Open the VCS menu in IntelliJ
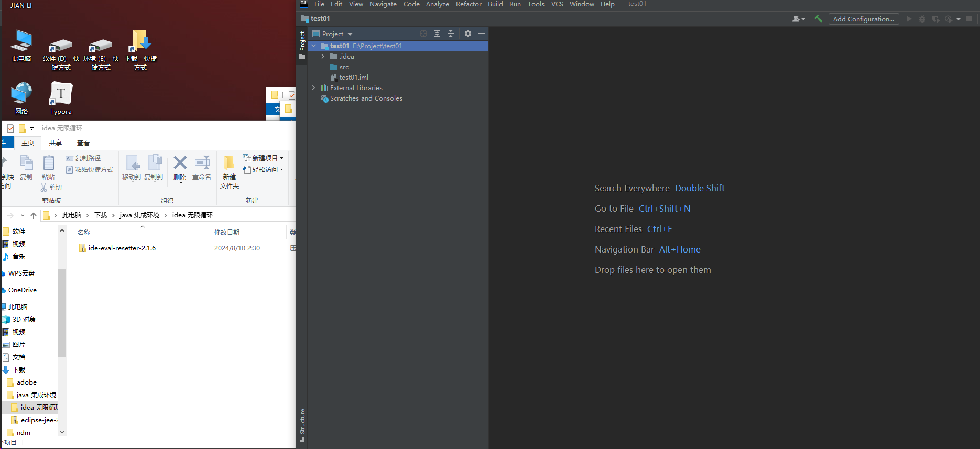The height and width of the screenshot is (449, 980). coord(557,4)
